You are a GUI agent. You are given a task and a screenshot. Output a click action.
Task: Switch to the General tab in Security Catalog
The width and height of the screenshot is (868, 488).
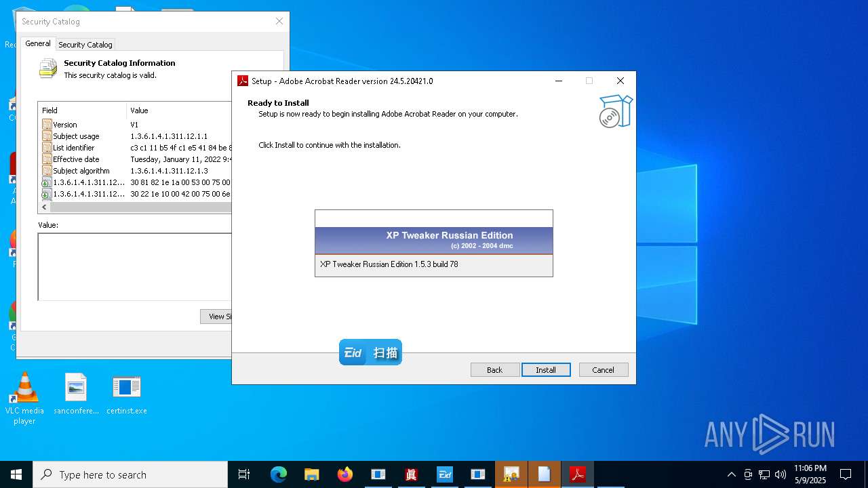coord(38,43)
